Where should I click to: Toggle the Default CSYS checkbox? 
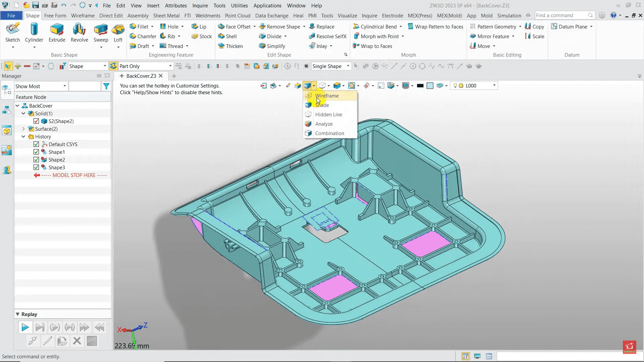(36, 144)
